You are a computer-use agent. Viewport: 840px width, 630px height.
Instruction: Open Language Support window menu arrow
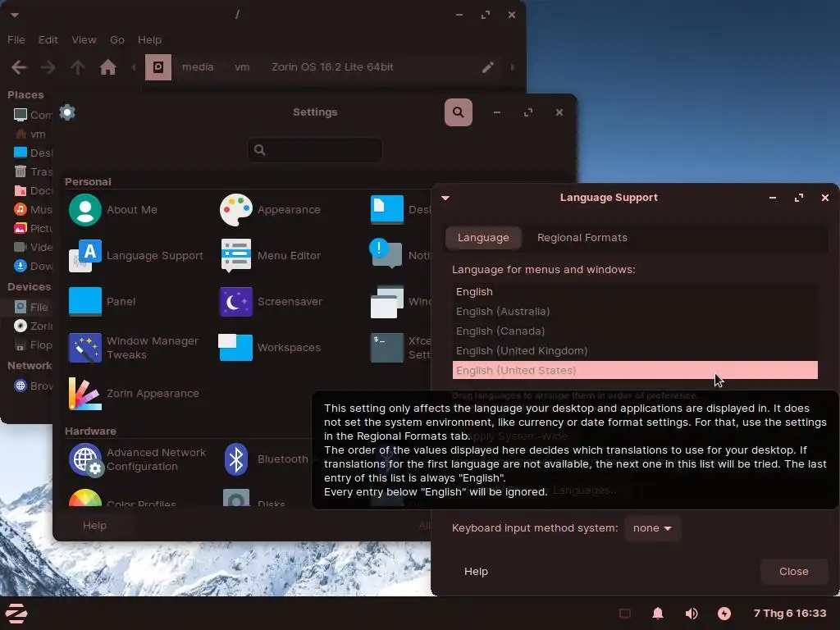(x=445, y=199)
